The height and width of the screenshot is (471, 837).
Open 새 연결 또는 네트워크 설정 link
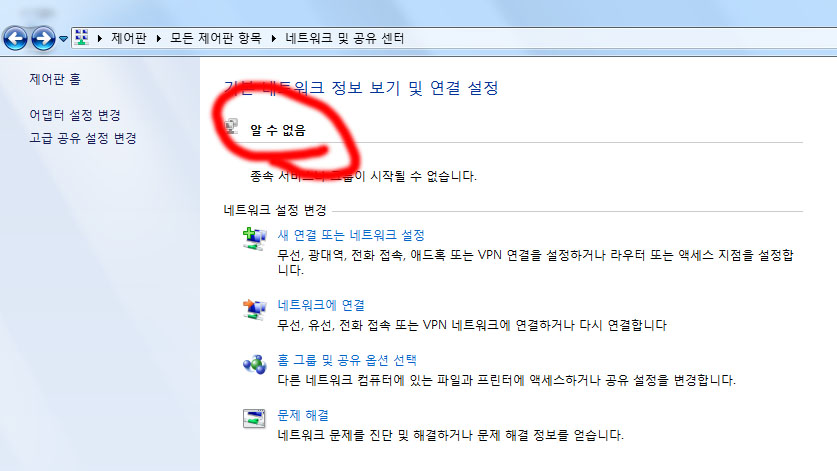tap(351, 235)
